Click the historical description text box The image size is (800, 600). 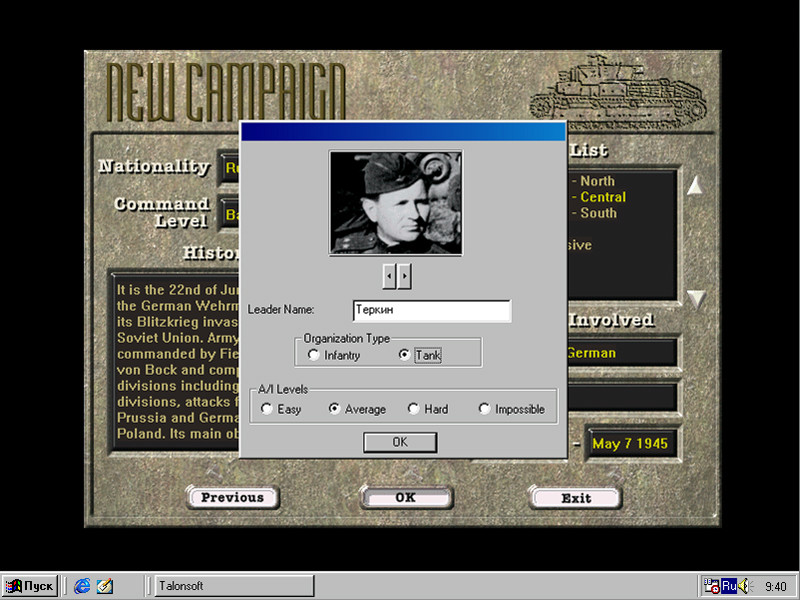click(x=175, y=361)
